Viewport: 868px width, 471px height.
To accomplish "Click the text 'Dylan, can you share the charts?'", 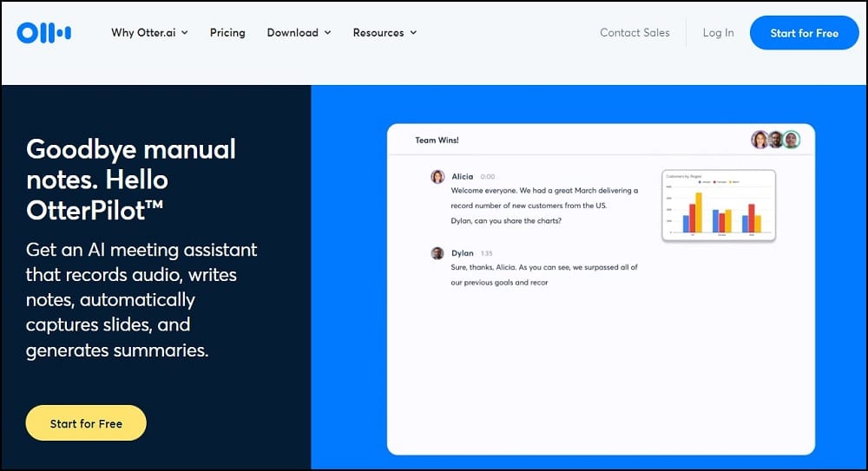I will 506,220.
